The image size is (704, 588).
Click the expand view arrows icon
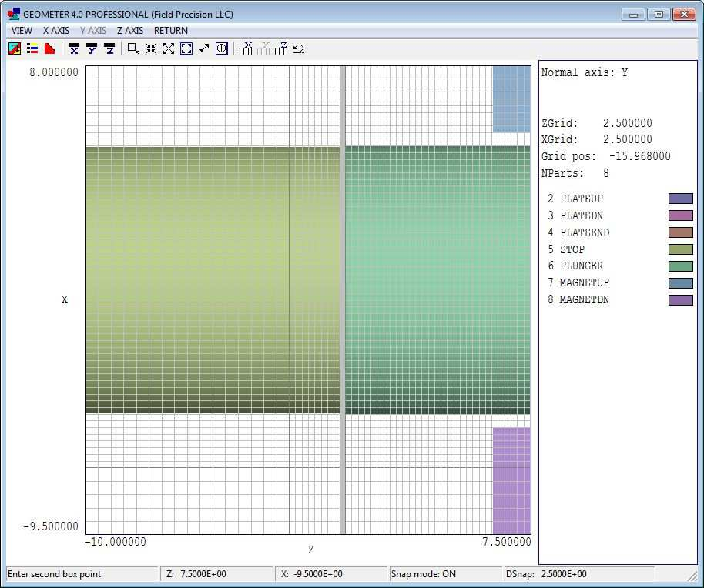point(169,48)
